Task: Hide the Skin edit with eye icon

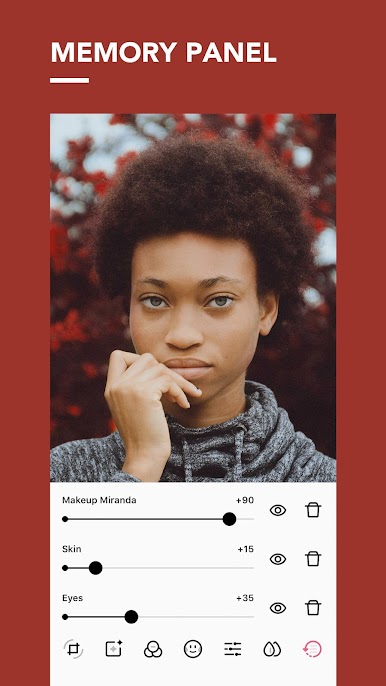Action: (x=278, y=559)
